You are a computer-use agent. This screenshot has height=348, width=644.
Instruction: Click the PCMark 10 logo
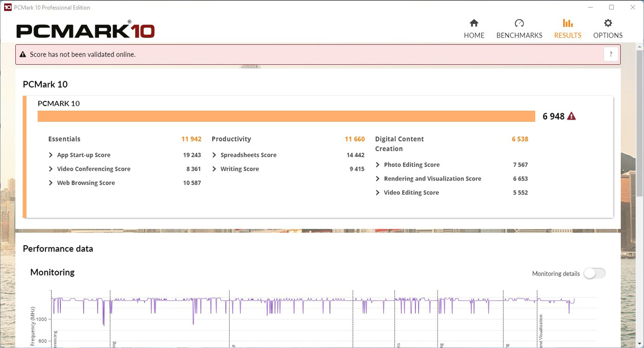85,30
